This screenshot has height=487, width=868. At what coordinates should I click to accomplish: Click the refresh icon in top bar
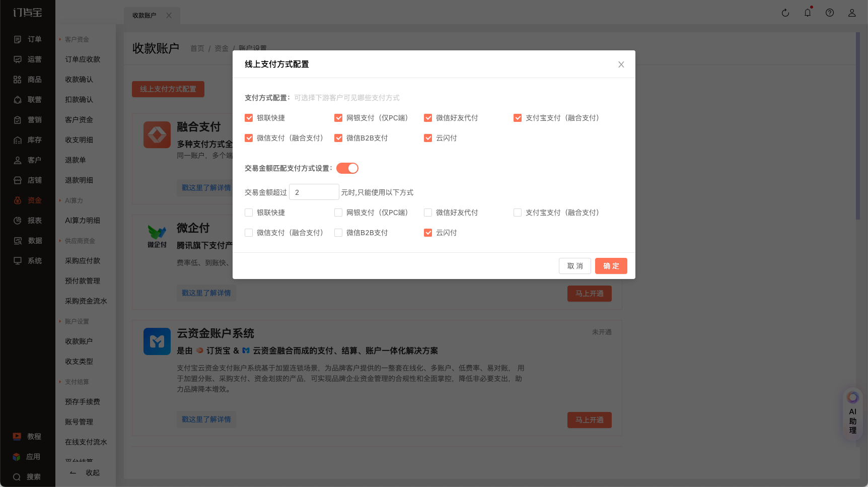point(785,13)
